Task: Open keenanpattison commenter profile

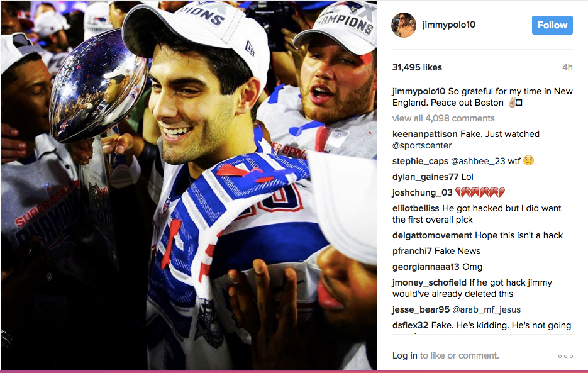Action: pyautogui.click(x=425, y=134)
